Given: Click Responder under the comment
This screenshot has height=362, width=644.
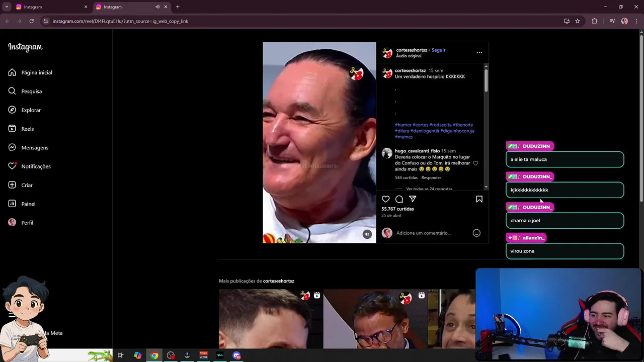Looking at the screenshot, I should pos(431,177).
